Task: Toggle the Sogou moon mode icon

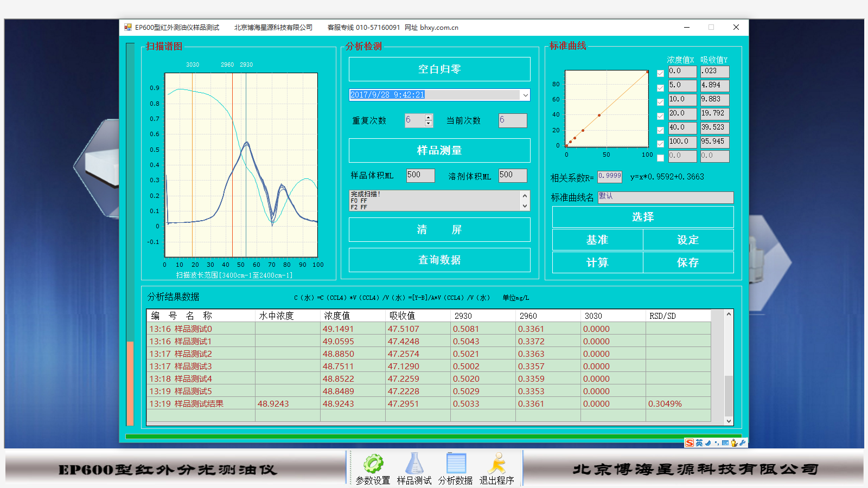Action: (708, 443)
